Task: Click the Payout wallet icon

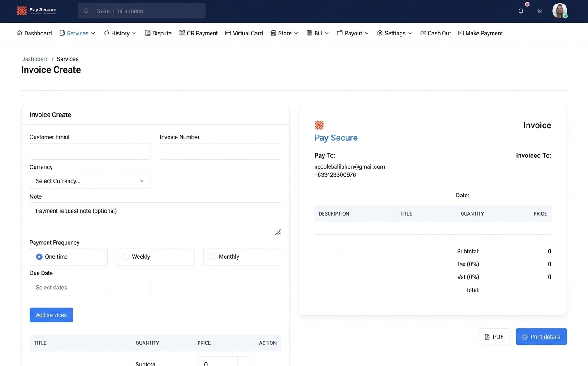Action: point(340,33)
